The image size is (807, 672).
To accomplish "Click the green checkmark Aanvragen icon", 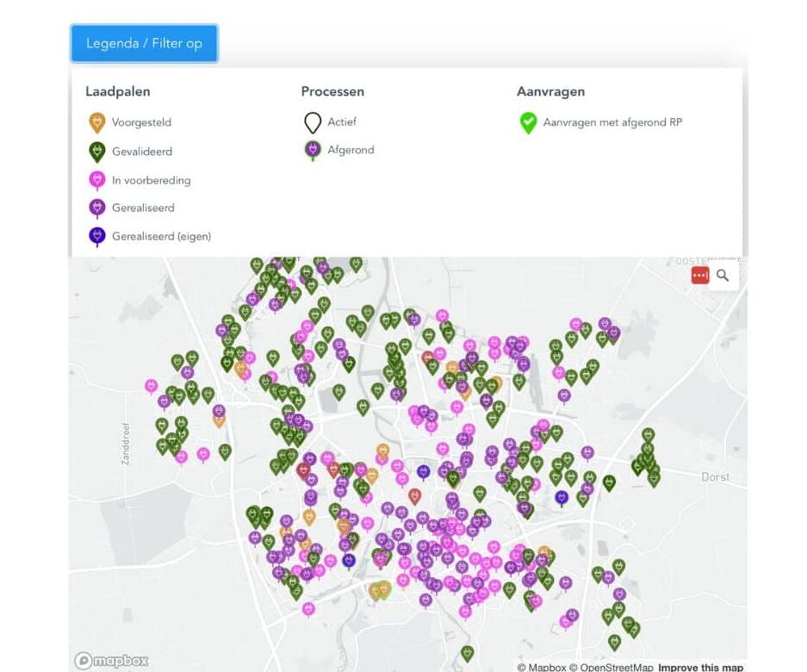I will (x=528, y=122).
